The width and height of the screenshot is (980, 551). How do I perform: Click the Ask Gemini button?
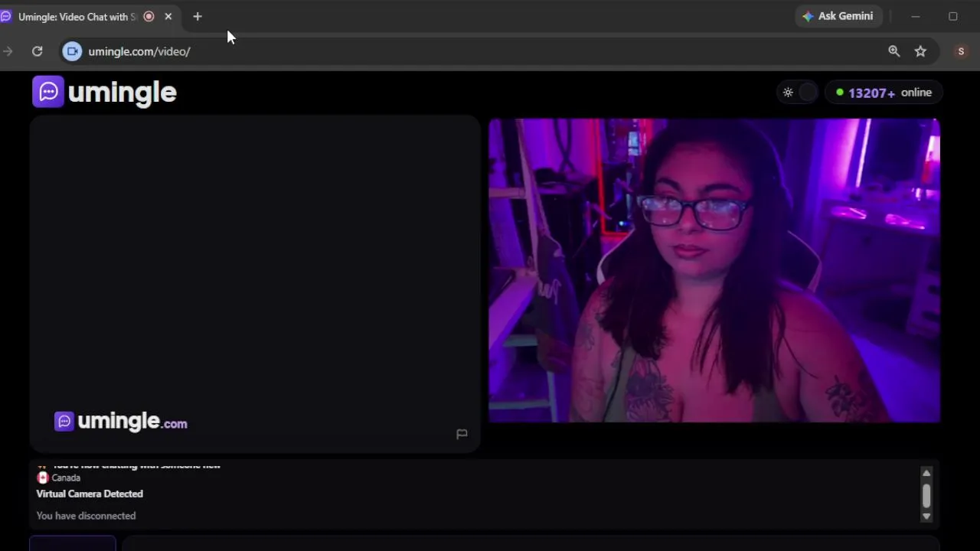pyautogui.click(x=838, y=16)
